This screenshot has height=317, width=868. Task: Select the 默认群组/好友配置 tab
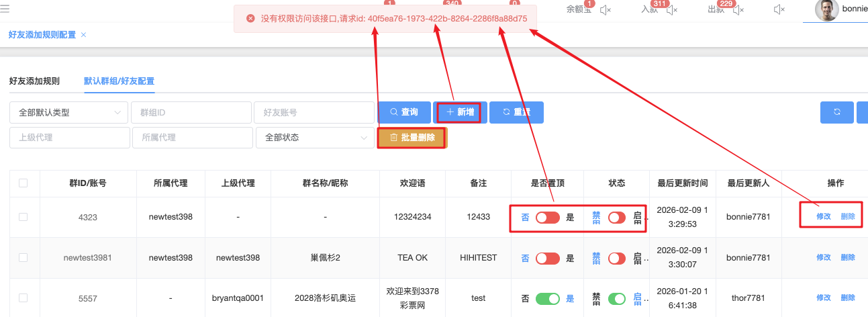coord(119,81)
